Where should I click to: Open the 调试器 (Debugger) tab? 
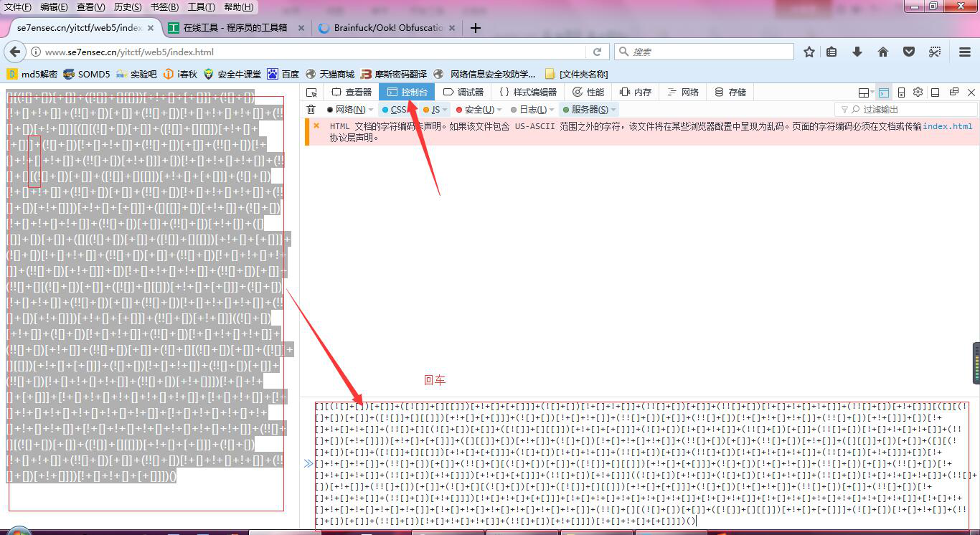463,93
